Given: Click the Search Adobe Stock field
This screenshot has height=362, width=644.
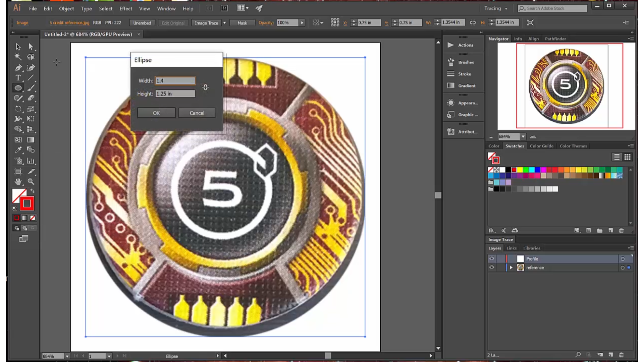Looking at the screenshot, I should coord(552,8).
